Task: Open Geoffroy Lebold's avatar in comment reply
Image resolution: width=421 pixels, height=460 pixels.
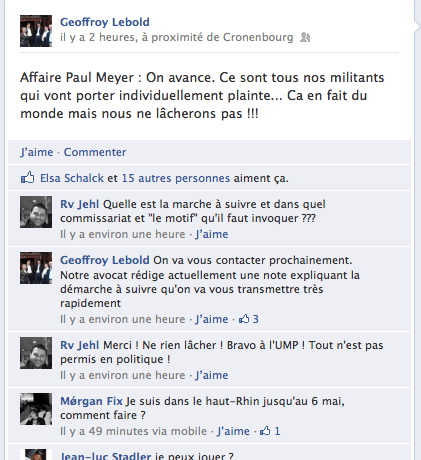Action: [36, 268]
